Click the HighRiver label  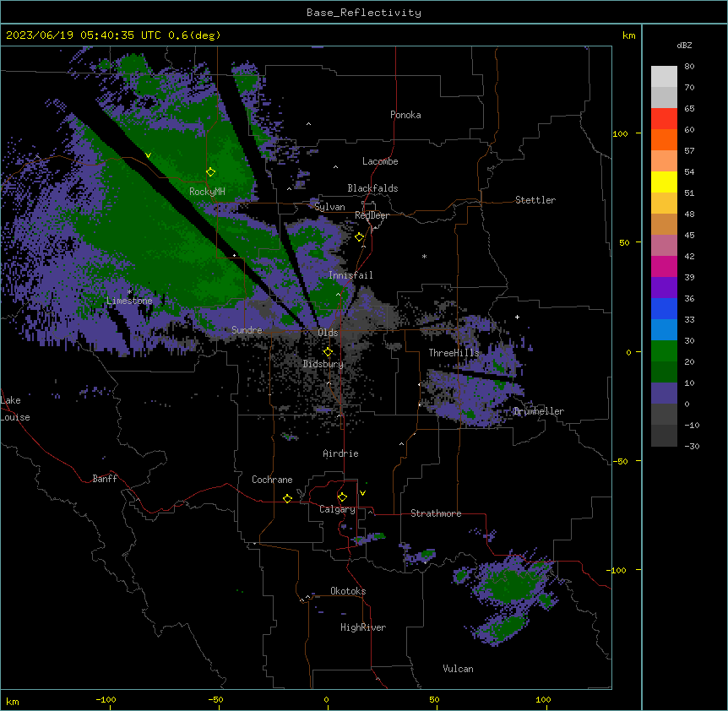tap(363, 627)
